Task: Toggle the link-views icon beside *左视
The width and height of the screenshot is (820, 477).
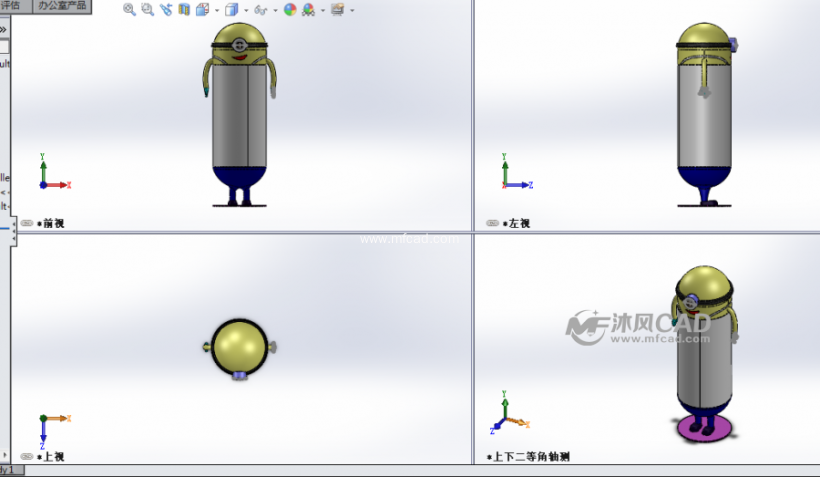Action: click(x=492, y=223)
